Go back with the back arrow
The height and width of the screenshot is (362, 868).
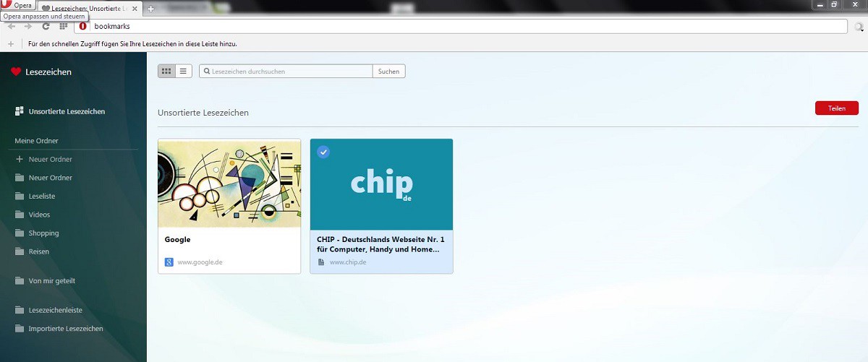[12, 26]
